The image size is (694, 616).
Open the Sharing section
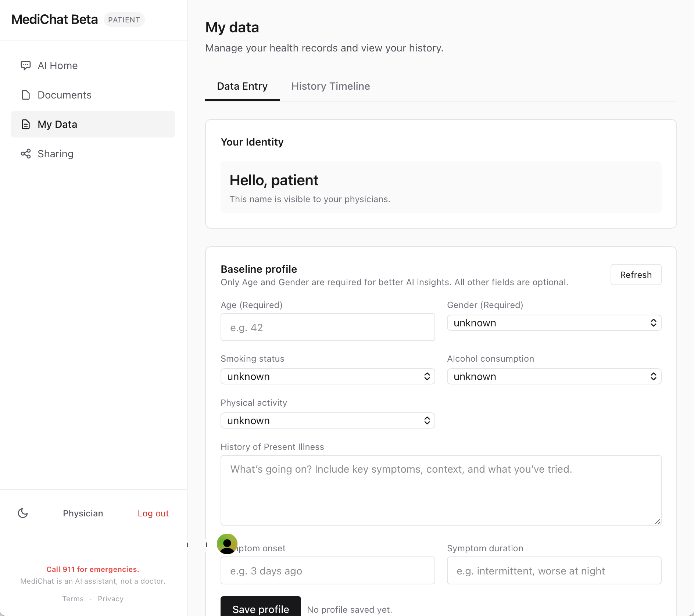click(x=55, y=154)
